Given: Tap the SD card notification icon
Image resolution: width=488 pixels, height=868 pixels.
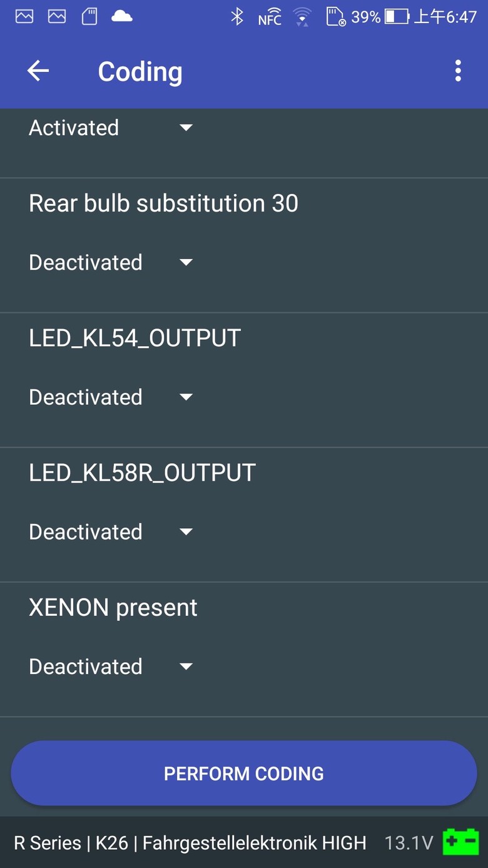Looking at the screenshot, I should coord(89,17).
